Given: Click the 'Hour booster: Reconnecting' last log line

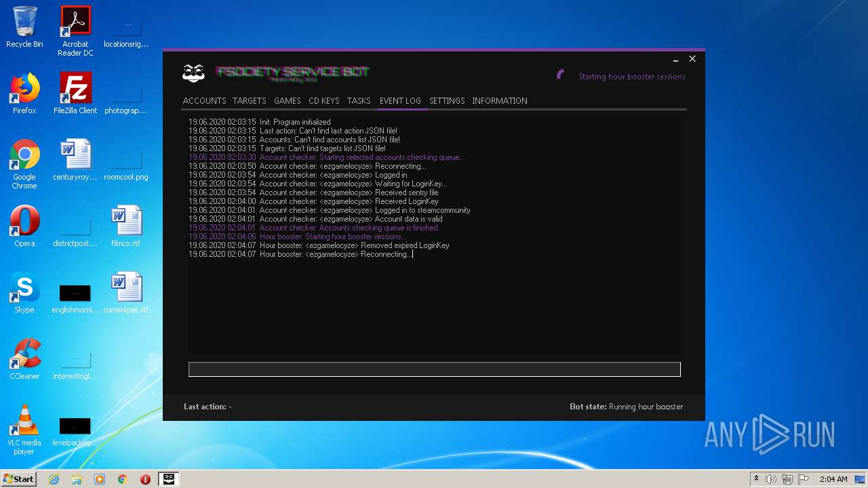Looking at the screenshot, I should (300, 254).
